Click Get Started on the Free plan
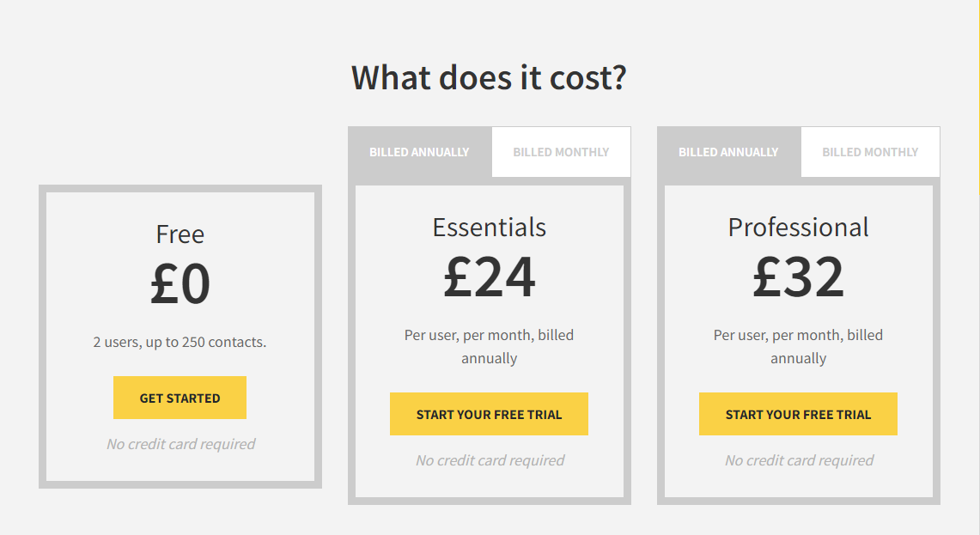The image size is (980, 535). point(180,397)
